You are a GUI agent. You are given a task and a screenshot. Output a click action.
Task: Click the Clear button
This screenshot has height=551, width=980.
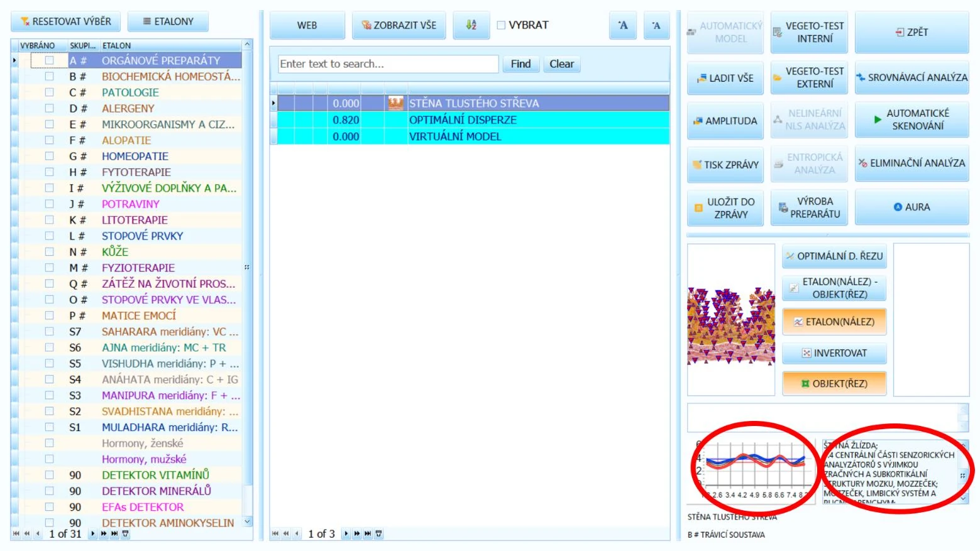point(561,64)
